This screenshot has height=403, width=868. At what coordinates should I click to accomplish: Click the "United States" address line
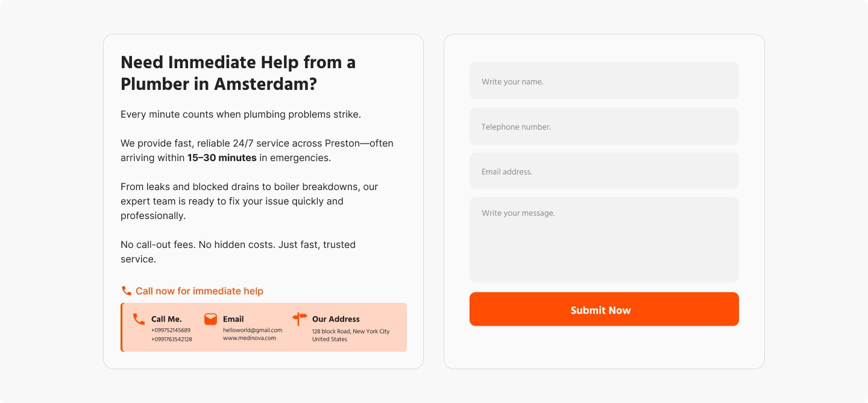[x=330, y=339]
